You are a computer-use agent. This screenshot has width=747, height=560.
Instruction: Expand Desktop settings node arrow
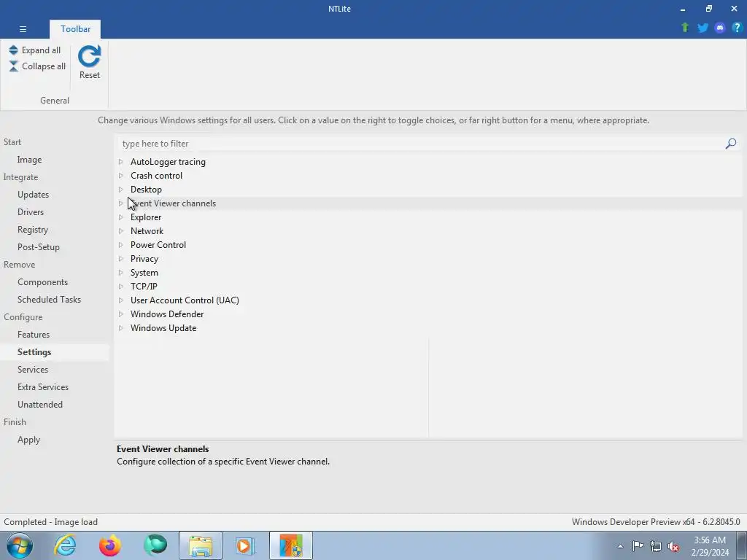click(x=121, y=190)
